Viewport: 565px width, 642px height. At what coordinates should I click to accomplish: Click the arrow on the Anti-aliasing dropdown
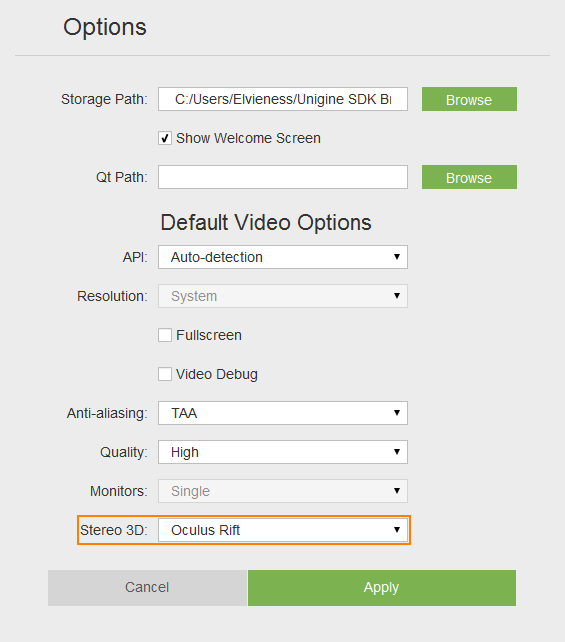click(x=397, y=413)
